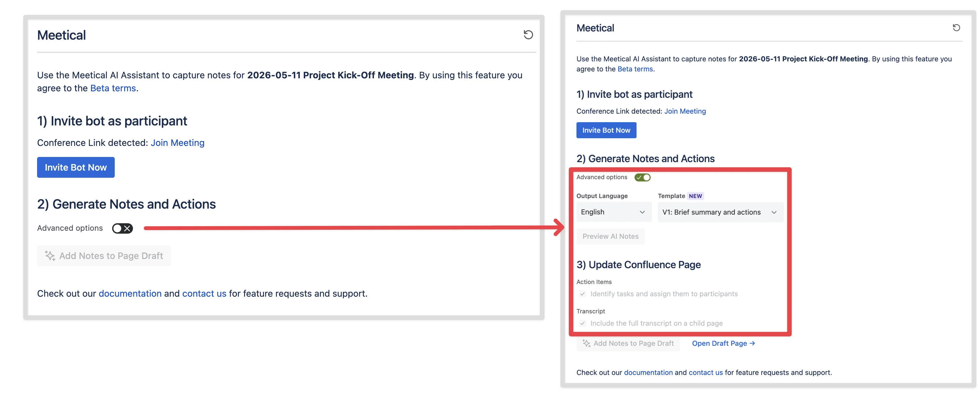
Task: Click the NEW badge beside Template
Action: pos(695,196)
